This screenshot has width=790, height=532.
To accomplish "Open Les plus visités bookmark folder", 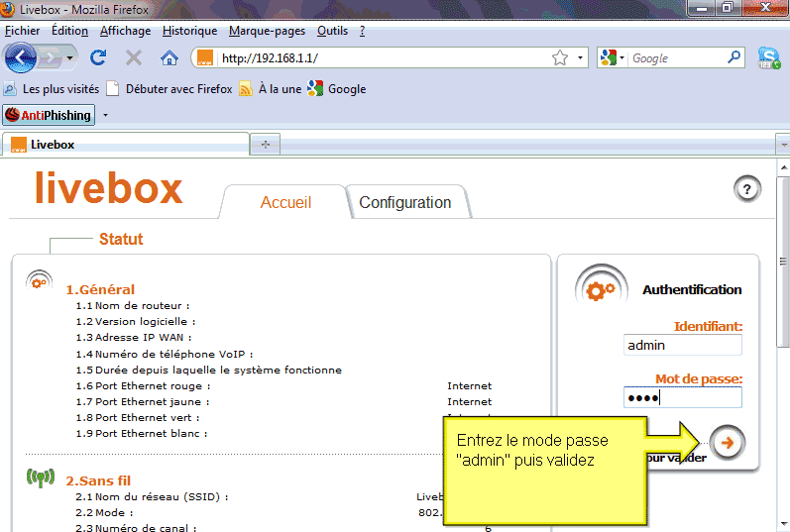I will [52, 89].
